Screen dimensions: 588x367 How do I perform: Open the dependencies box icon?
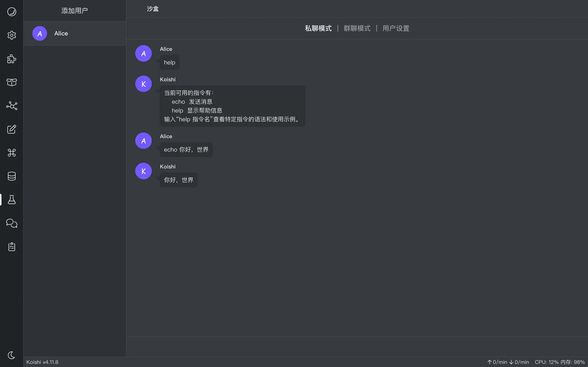(12, 82)
